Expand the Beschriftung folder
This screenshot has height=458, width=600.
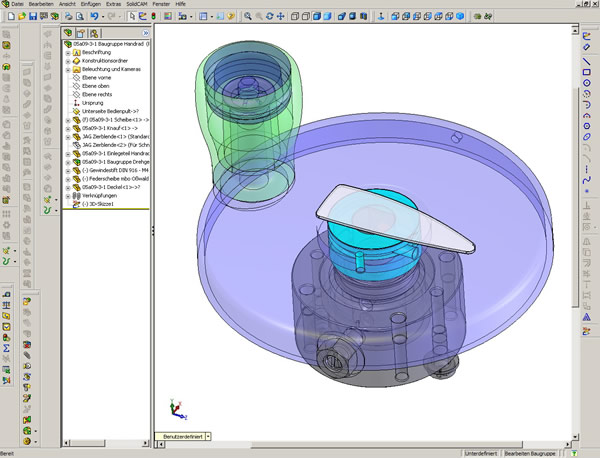68,52
